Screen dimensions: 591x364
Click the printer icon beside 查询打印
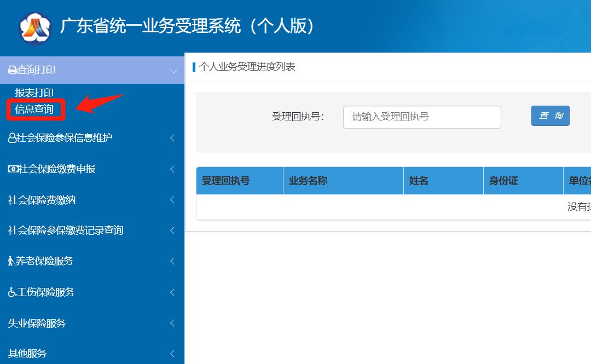click(x=12, y=70)
